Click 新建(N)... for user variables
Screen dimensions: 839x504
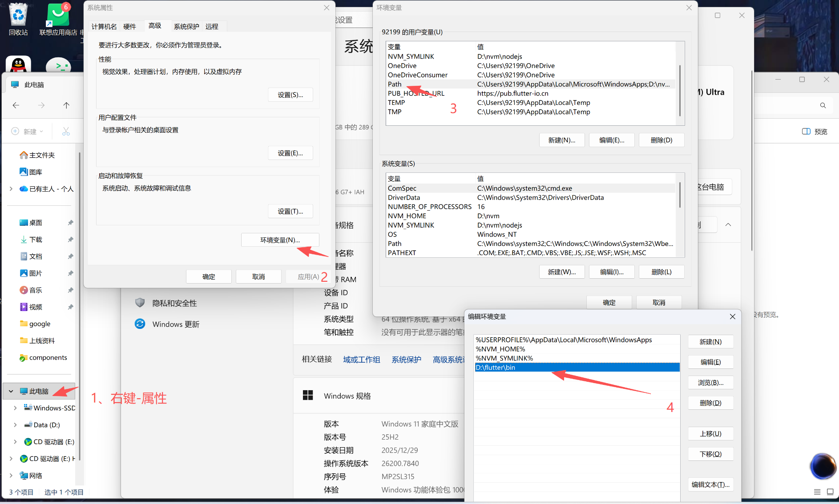562,140
